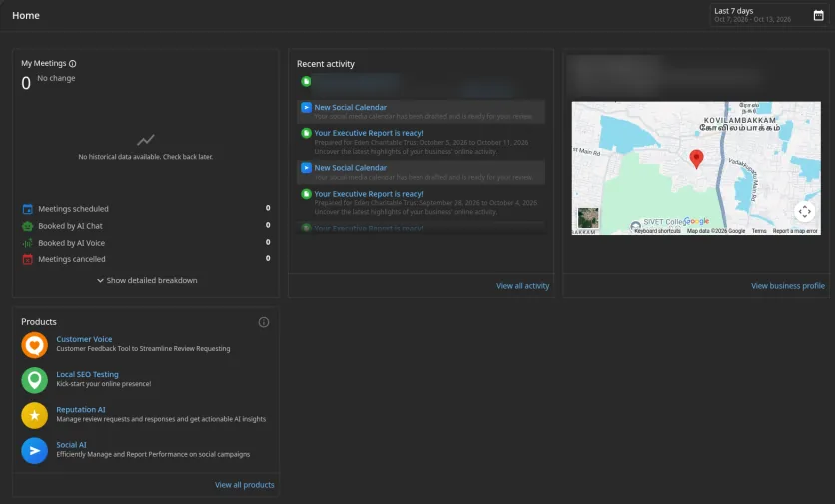Click the Social AI blue arrow icon
Viewport: 835px width, 504px height.
(x=35, y=451)
